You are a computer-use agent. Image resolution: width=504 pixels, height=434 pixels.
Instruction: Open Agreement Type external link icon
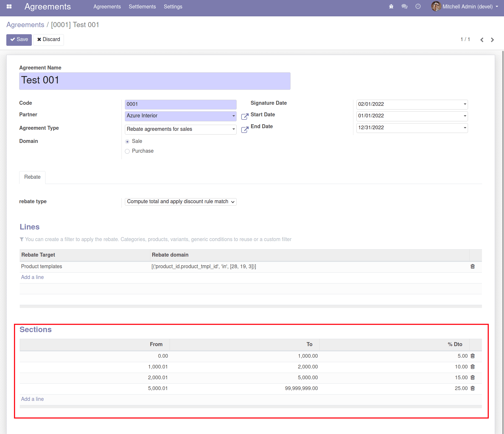pos(245,130)
